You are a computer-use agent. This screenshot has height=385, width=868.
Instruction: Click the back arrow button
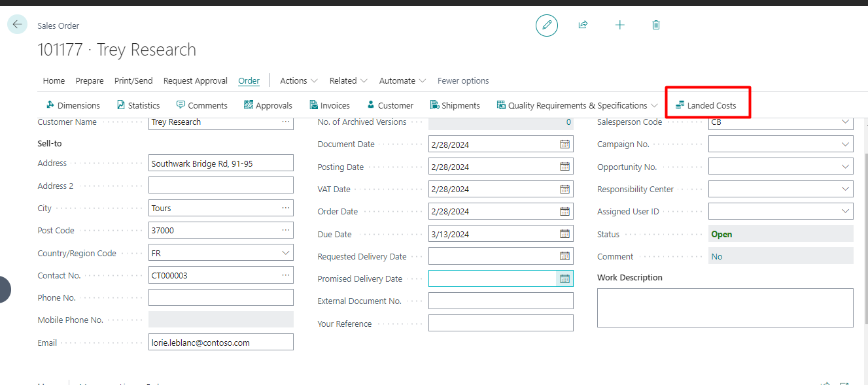pos(17,25)
